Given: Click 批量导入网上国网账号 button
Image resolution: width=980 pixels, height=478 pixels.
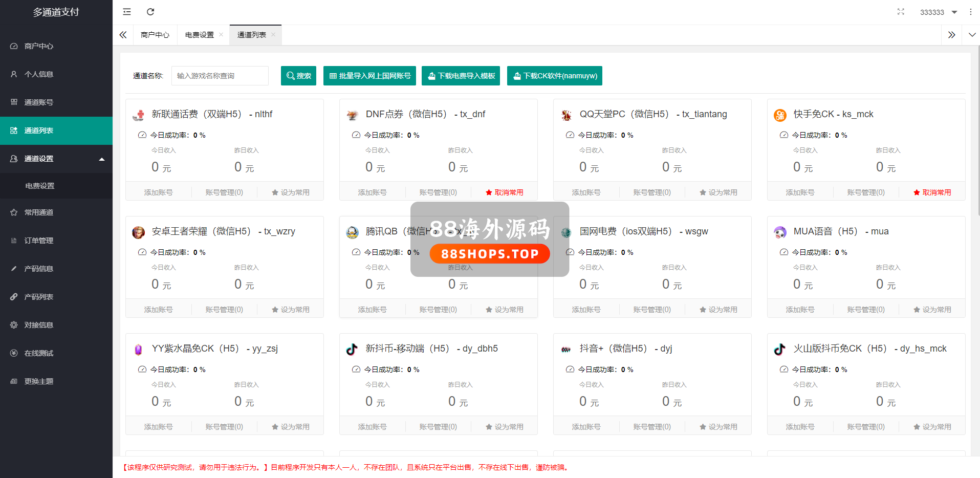Looking at the screenshot, I should click(x=369, y=76).
